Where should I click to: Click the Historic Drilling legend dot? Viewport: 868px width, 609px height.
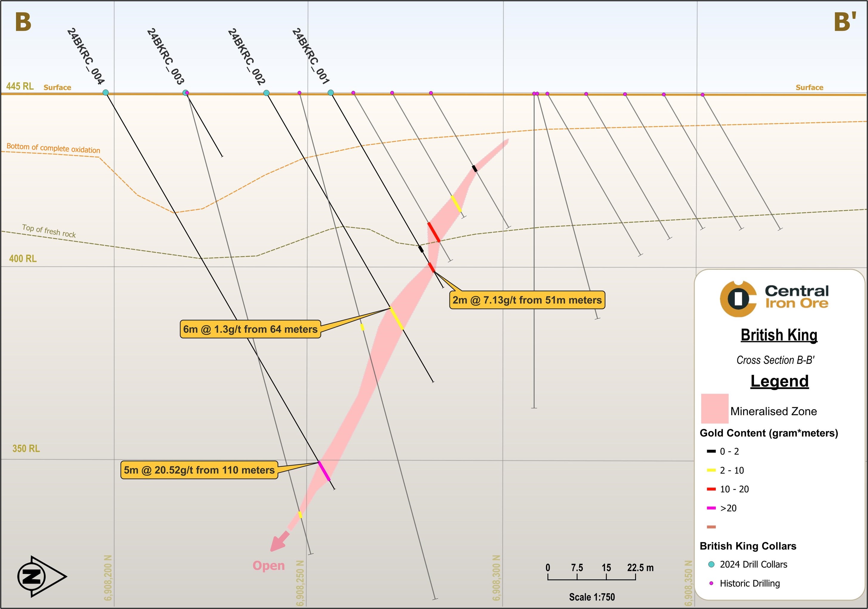(711, 583)
